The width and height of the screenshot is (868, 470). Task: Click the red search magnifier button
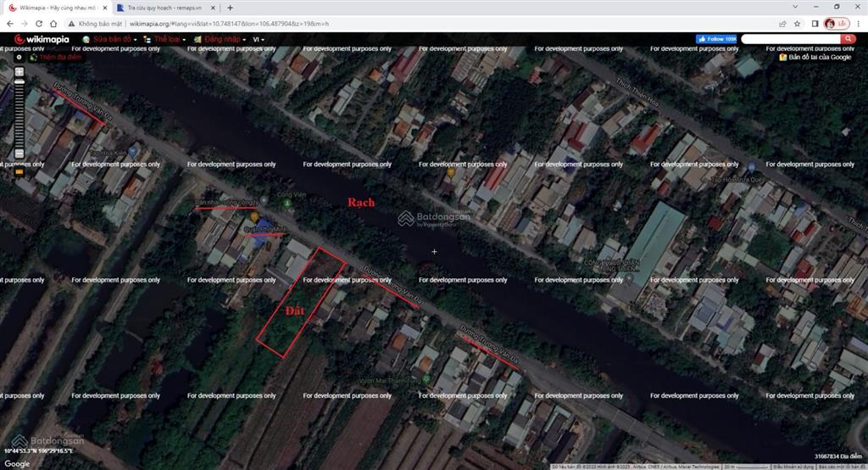click(x=848, y=39)
